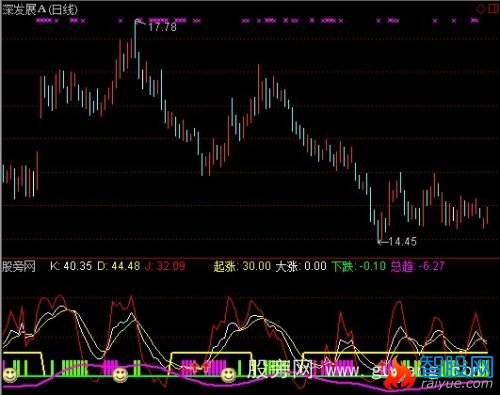The image size is (500, 395).
Task: Select the J: 32.09 indicator value
Action: click(x=165, y=266)
